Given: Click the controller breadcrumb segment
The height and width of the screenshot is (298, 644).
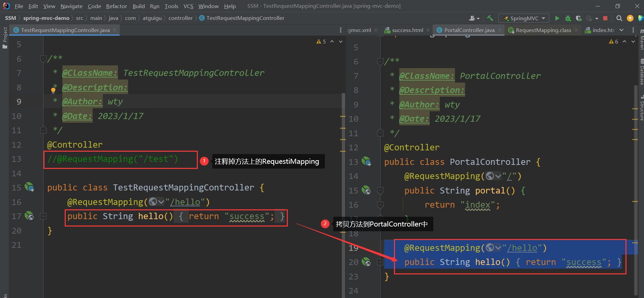Looking at the screenshot, I should 180,18.
